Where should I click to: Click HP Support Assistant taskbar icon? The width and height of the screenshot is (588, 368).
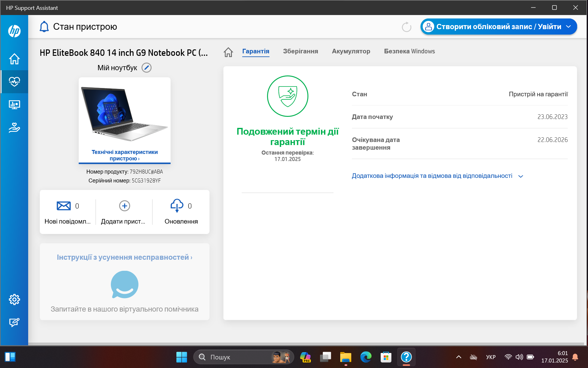(x=406, y=357)
